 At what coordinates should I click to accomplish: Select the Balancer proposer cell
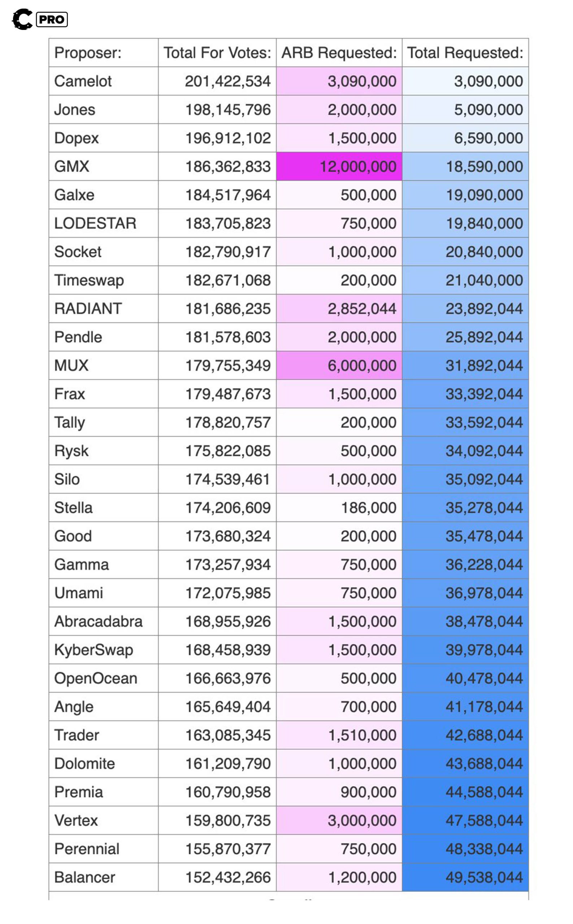(x=84, y=877)
